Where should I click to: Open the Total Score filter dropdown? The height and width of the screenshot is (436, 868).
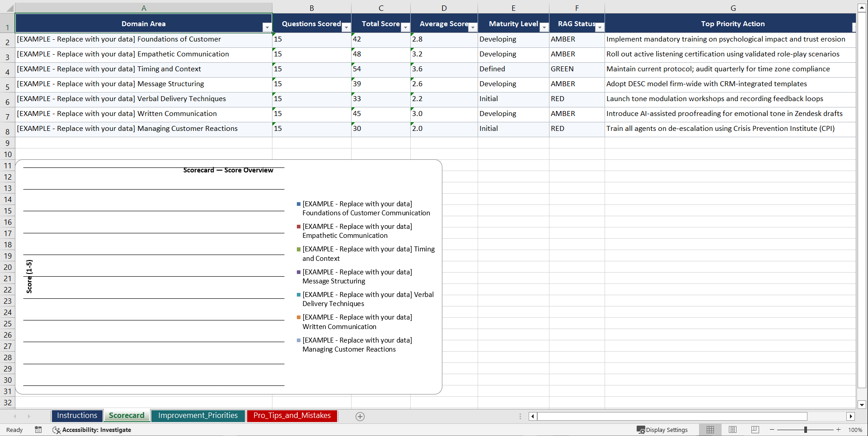(x=405, y=28)
